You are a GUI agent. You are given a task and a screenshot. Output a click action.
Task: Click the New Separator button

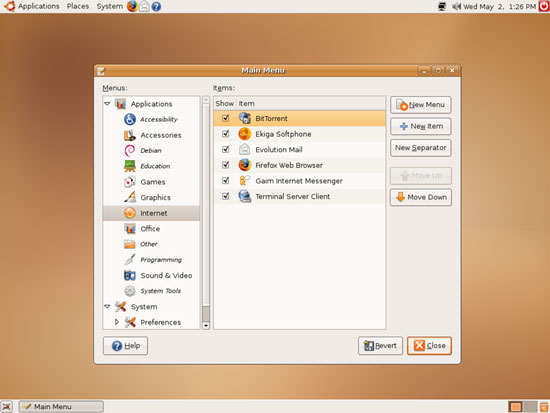click(x=421, y=148)
